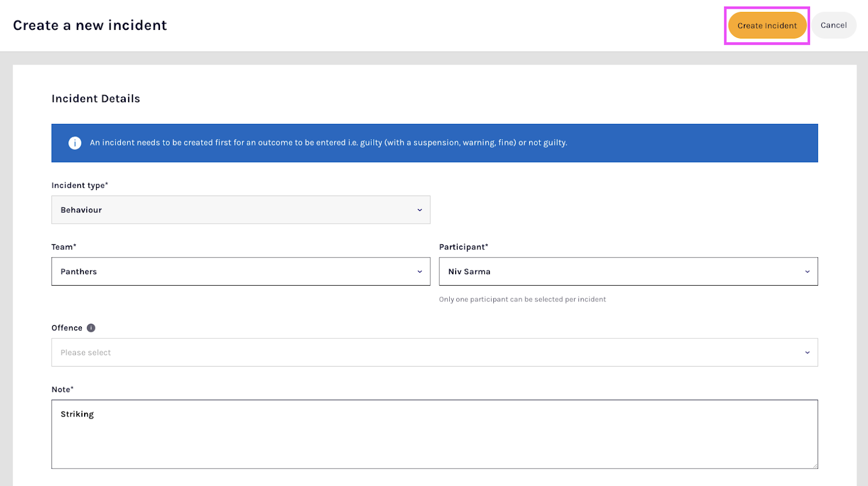Image resolution: width=868 pixels, height=486 pixels.
Task: Click the chevron arrow in Participant field
Action: 807,272
